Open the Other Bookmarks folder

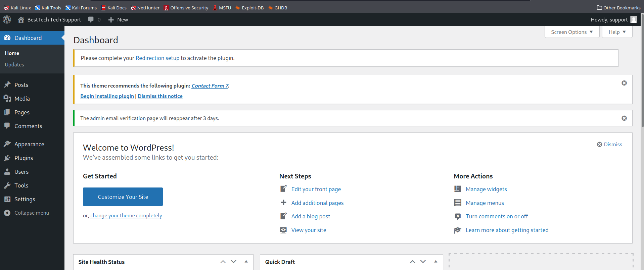[x=618, y=8]
